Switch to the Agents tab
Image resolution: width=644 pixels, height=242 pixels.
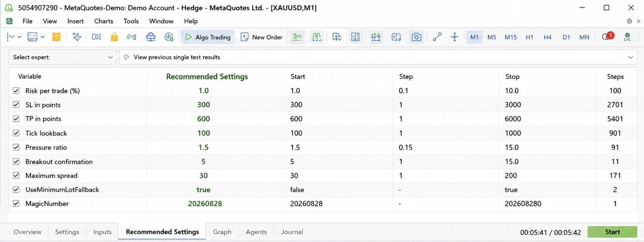tap(256, 232)
